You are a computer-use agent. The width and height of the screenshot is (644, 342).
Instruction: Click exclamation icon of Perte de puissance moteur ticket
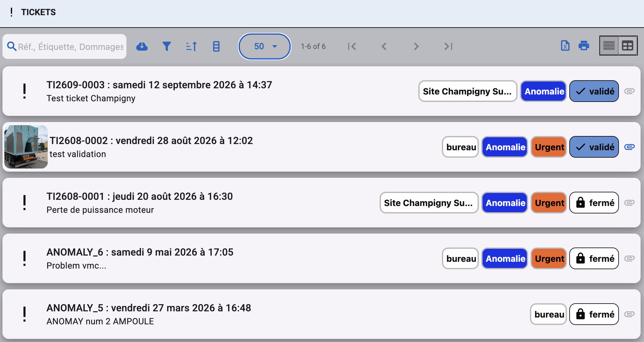click(x=24, y=203)
